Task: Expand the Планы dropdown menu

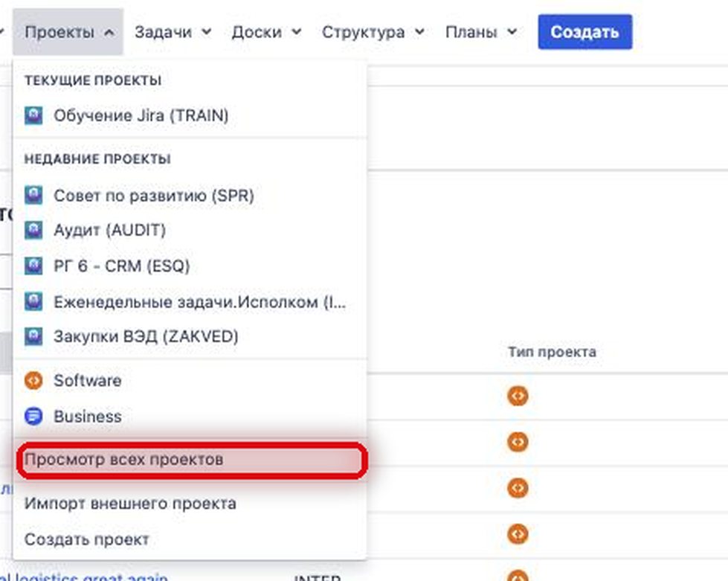Action: point(481,32)
